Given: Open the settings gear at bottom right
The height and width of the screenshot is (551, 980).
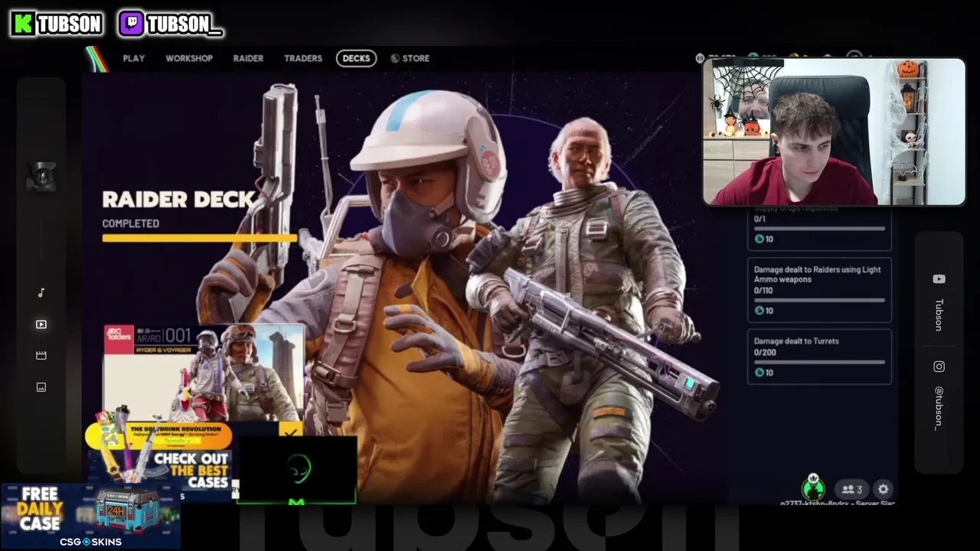Looking at the screenshot, I should pyautogui.click(x=884, y=489).
